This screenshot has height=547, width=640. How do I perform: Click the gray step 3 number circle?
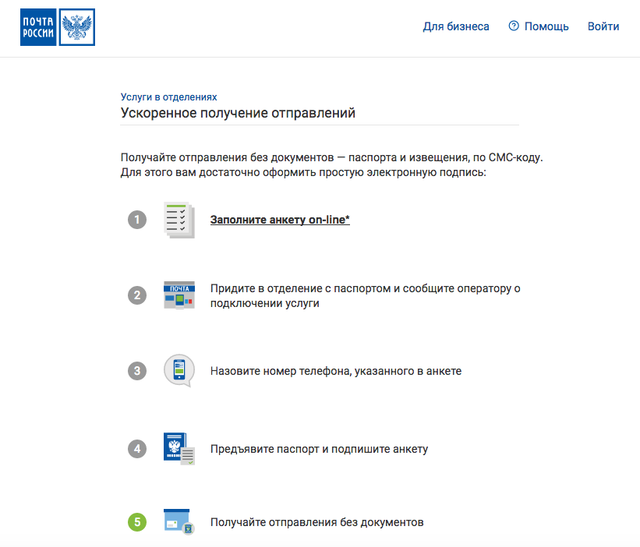point(137,371)
